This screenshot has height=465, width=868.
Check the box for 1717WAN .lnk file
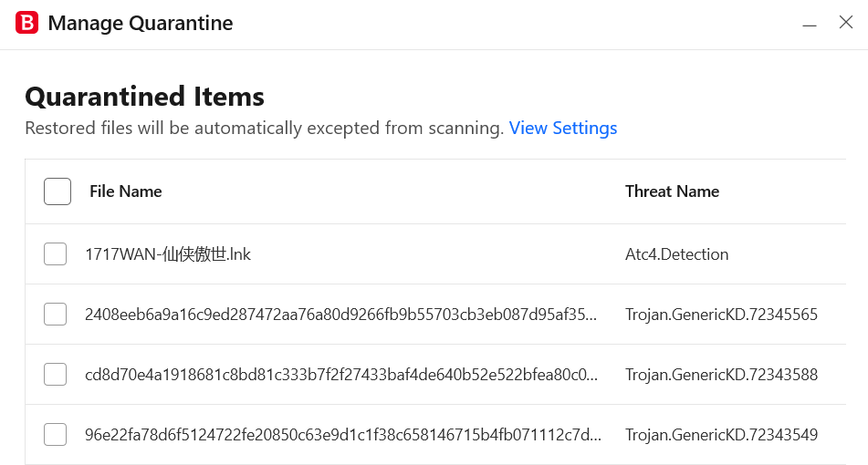tap(56, 253)
